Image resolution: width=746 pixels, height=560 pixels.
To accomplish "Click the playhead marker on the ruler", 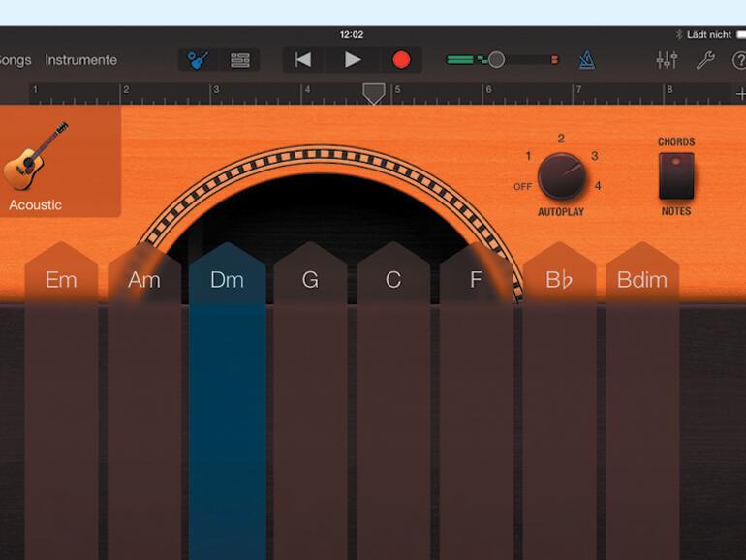I will 374,92.
